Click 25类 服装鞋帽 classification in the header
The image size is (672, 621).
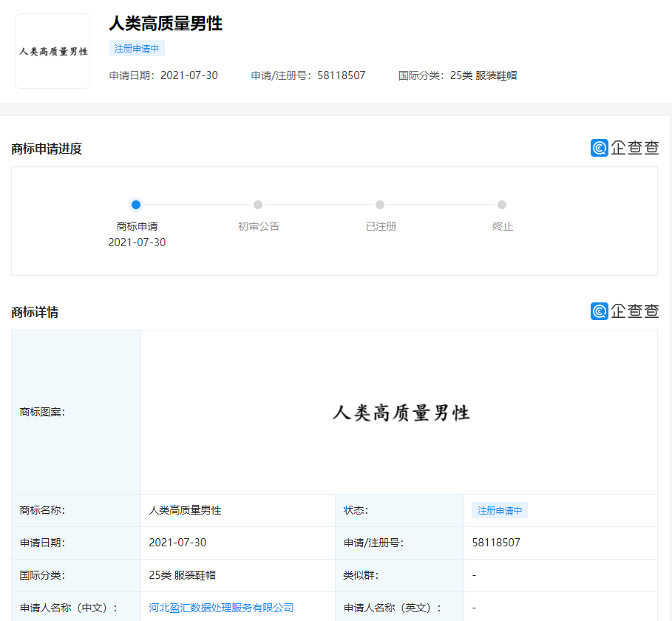point(483,75)
